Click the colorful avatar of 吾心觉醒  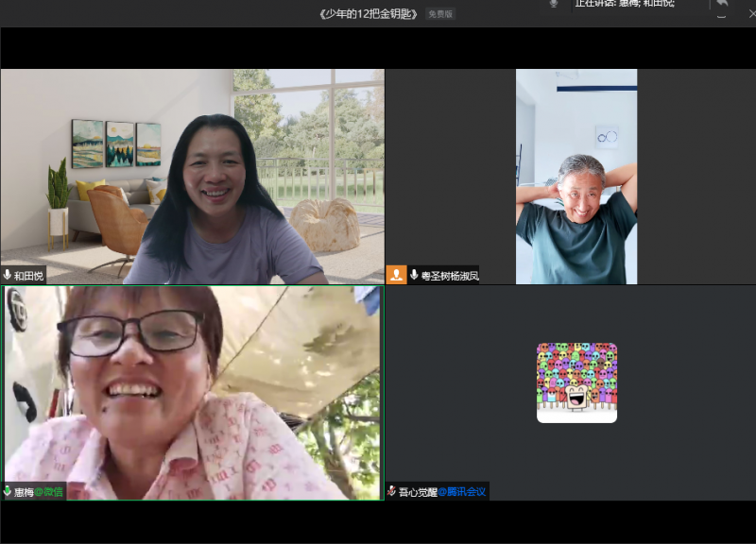pos(576,382)
